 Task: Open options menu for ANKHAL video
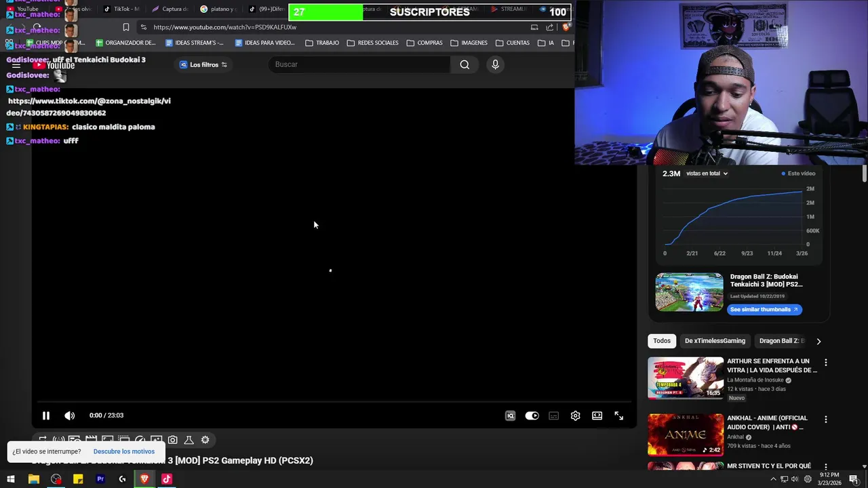coord(825,420)
